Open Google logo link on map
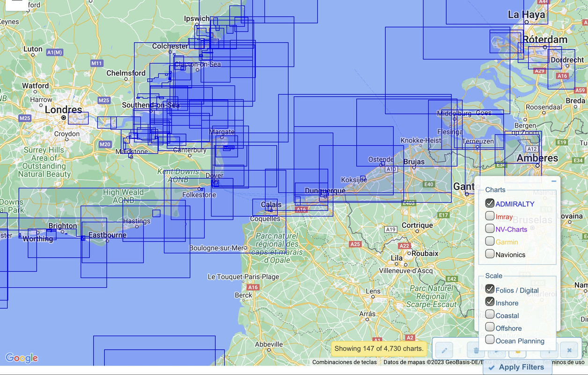 [22, 358]
